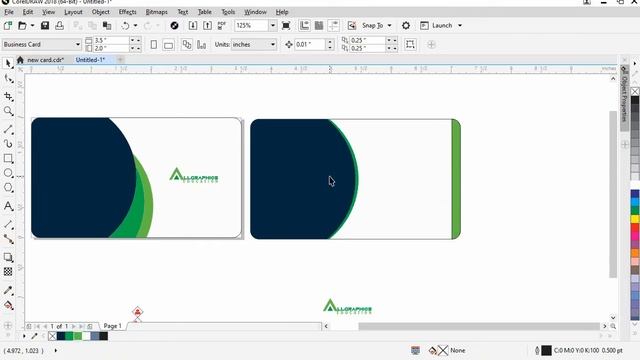Click the page width 3.5 field
The height and width of the screenshot is (360, 640).
(111, 40)
